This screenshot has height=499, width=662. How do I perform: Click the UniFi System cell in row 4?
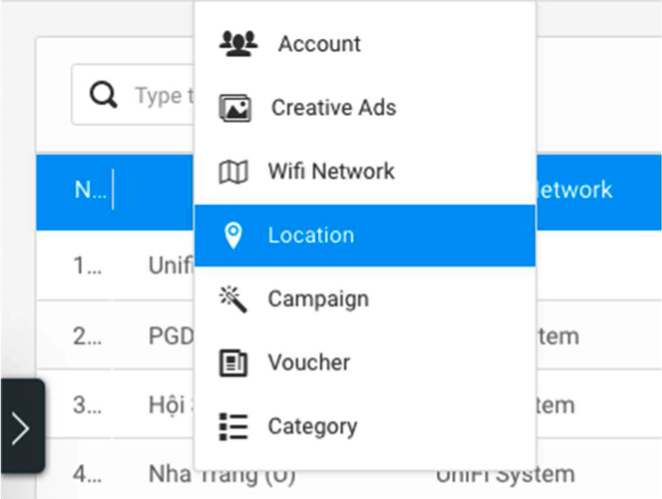tap(505, 475)
